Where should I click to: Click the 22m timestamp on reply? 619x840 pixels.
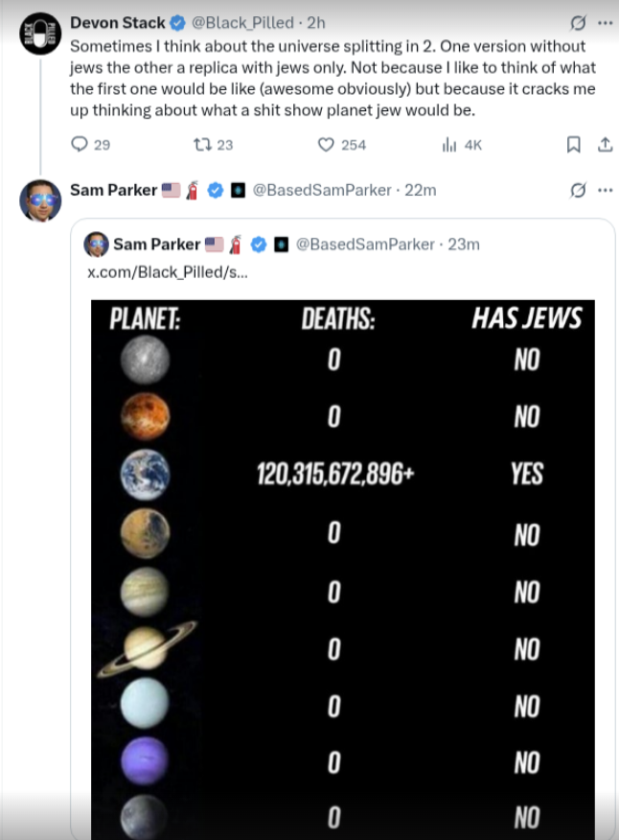421,190
